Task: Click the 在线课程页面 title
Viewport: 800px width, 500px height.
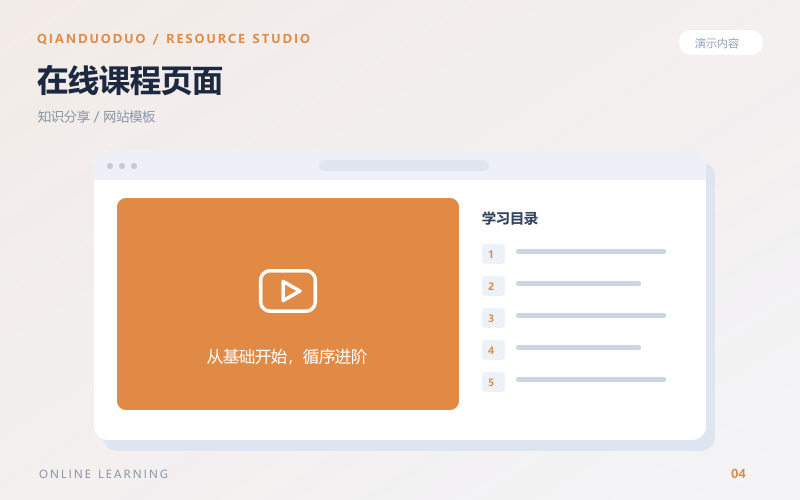Action: 130,81
